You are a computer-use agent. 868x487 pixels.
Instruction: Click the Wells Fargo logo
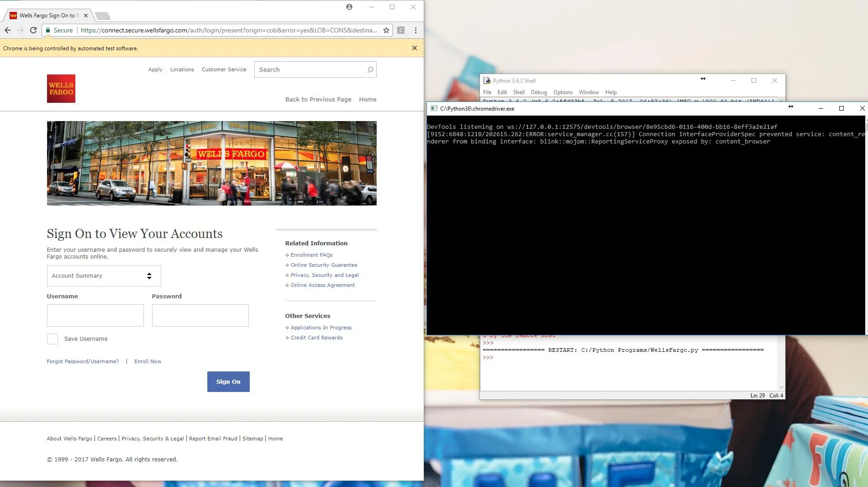click(61, 89)
